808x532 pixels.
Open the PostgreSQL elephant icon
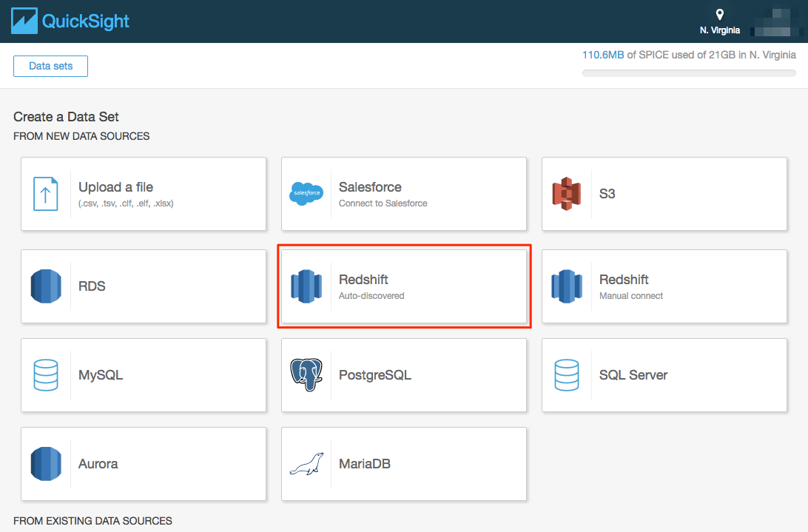[x=306, y=375]
